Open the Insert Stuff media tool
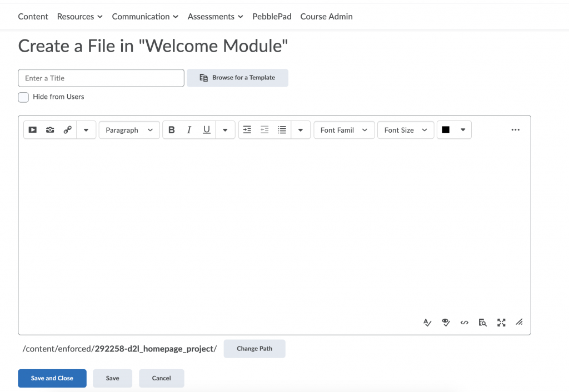Viewport: 569px width, 392px height. click(x=32, y=129)
